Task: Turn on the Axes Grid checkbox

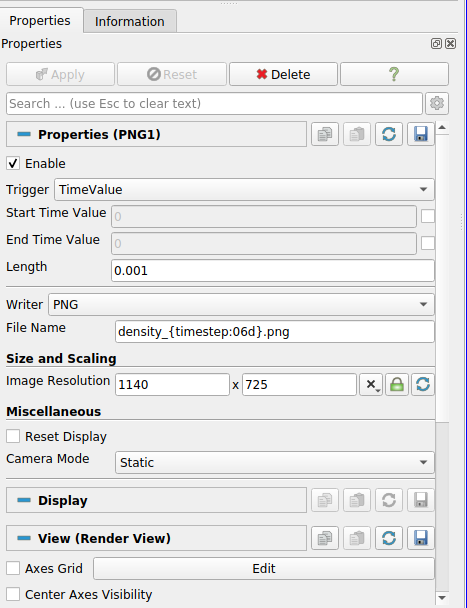Action: pyautogui.click(x=13, y=568)
